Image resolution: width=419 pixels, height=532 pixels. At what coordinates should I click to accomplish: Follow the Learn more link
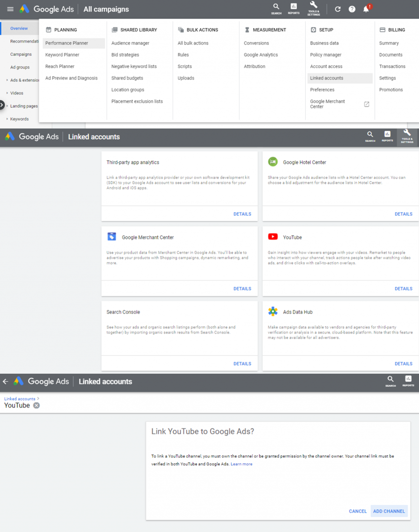[x=241, y=464]
